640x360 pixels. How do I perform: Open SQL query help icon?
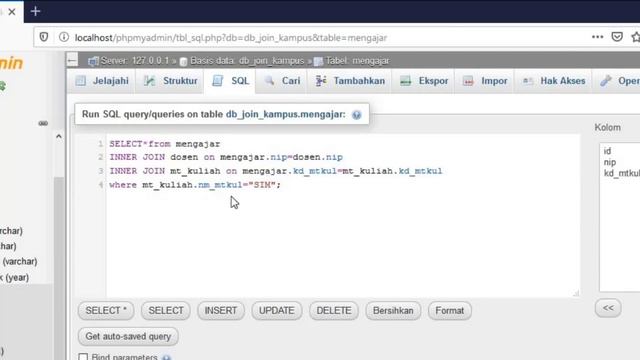point(357,115)
